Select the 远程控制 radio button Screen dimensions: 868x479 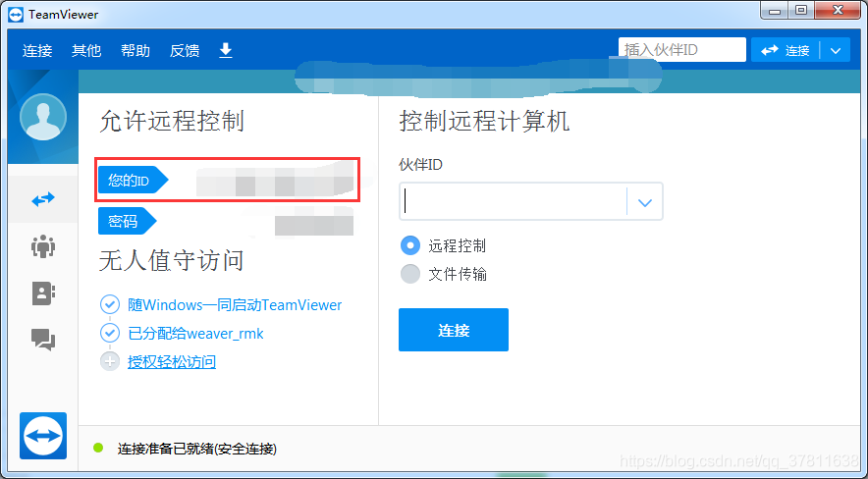410,245
